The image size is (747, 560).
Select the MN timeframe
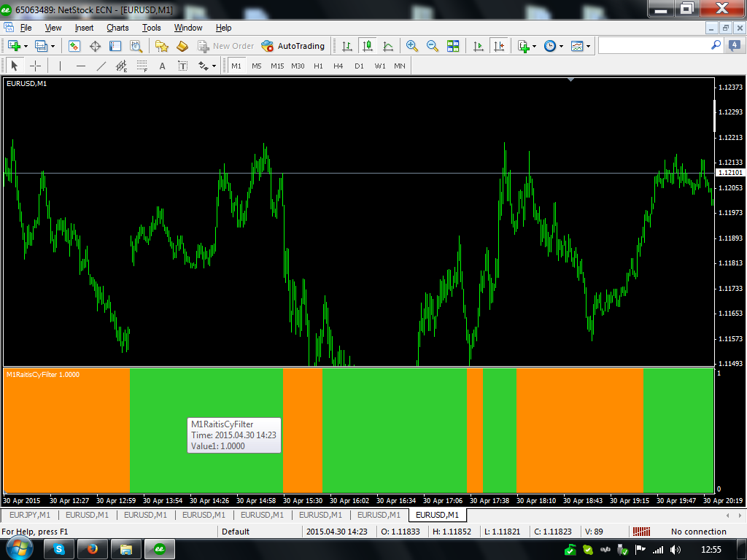pyautogui.click(x=400, y=66)
